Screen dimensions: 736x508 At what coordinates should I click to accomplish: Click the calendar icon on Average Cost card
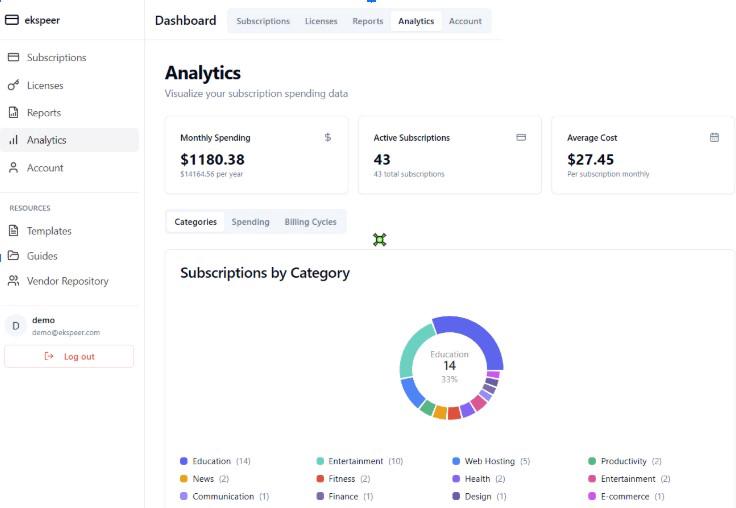pyautogui.click(x=714, y=137)
